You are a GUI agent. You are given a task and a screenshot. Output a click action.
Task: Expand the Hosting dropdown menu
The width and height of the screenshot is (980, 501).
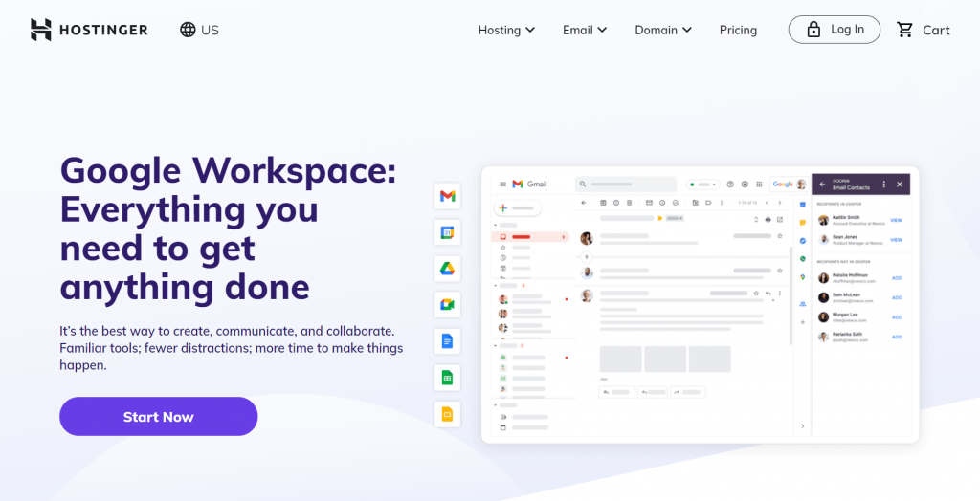(x=506, y=30)
